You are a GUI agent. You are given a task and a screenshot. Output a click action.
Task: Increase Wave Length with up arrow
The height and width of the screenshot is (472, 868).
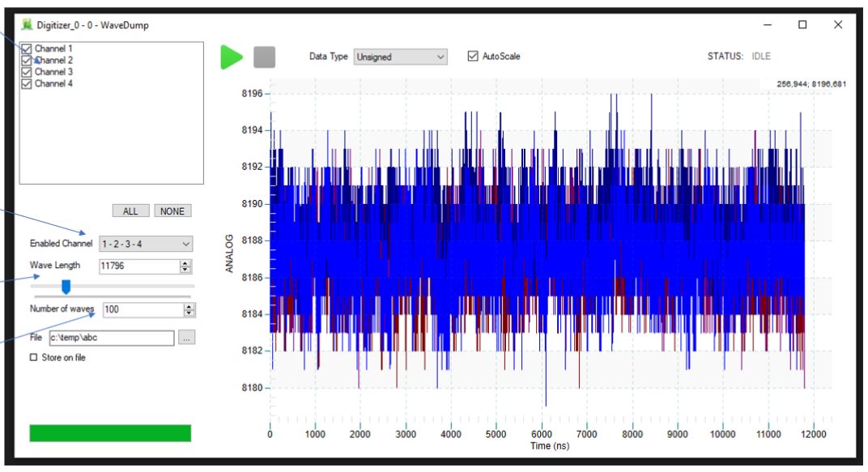pos(185,263)
